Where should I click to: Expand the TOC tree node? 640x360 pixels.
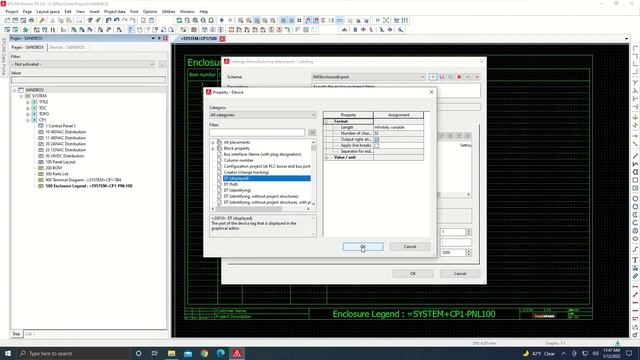point(28,108)
